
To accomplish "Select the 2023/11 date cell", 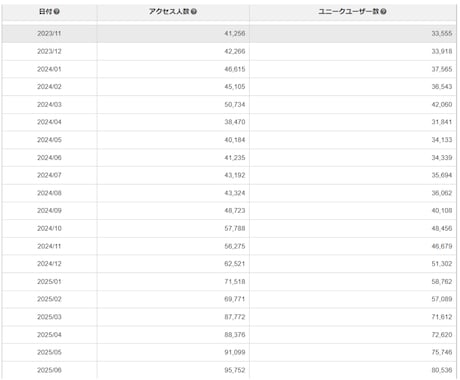I will 49,34.
